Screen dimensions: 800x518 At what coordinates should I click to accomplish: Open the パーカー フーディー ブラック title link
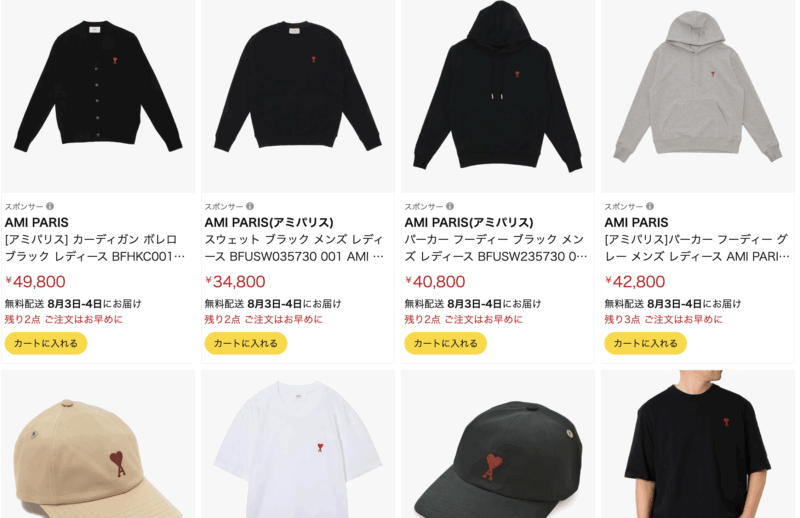click(496, 248)
